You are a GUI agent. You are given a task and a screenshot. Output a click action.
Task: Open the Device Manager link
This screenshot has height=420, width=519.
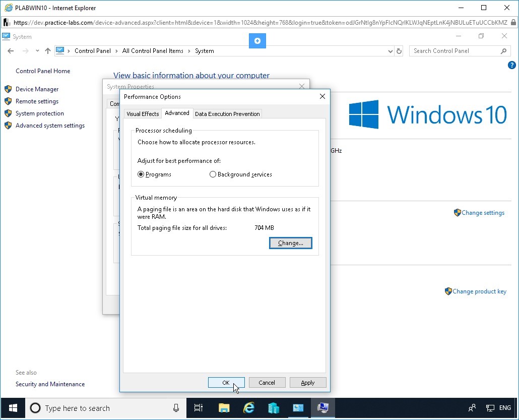(37, 89)
